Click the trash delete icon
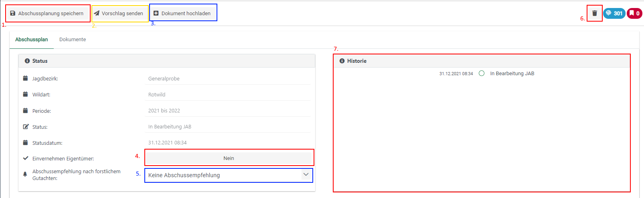644x198 pixels. point(594,13)
